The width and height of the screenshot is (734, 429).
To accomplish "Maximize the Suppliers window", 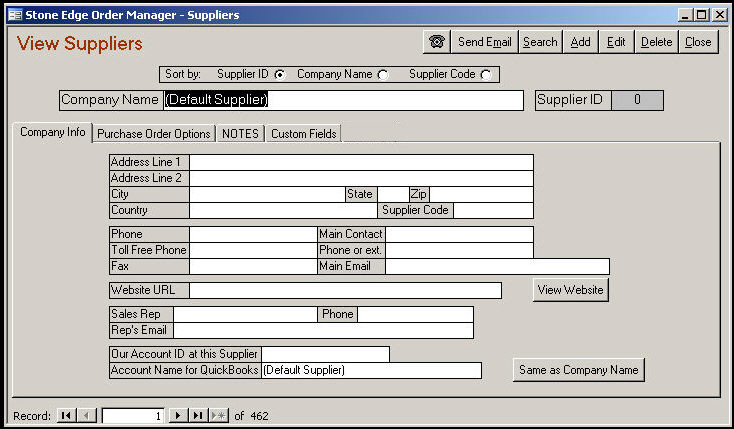I will [702, 15].
